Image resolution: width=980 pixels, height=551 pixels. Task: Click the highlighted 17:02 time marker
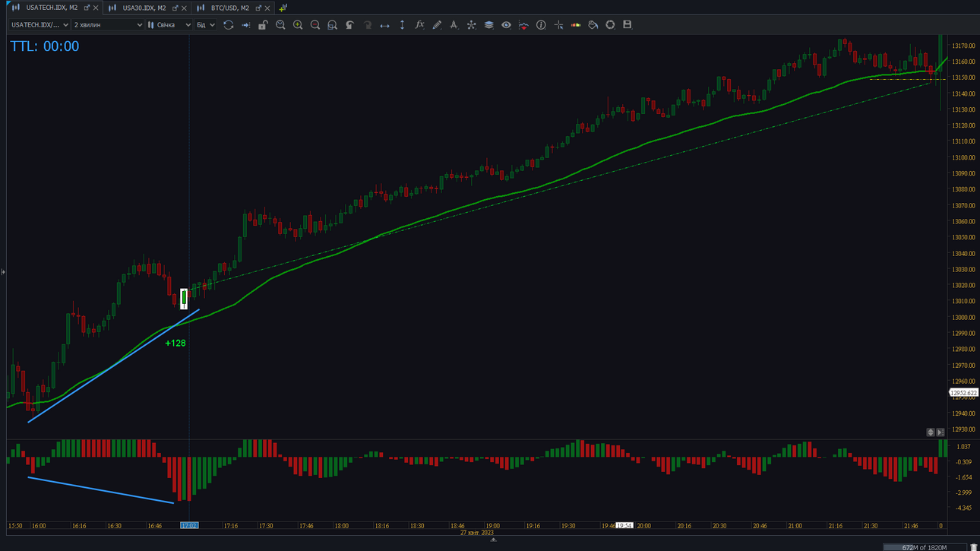point(189,525)
